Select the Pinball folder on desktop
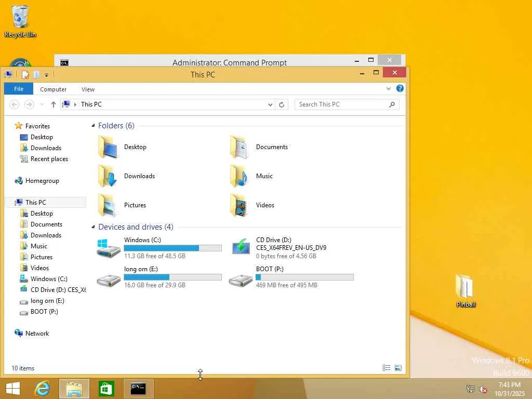This screenshot has width=532, height=399. click(x=465, y=291)
